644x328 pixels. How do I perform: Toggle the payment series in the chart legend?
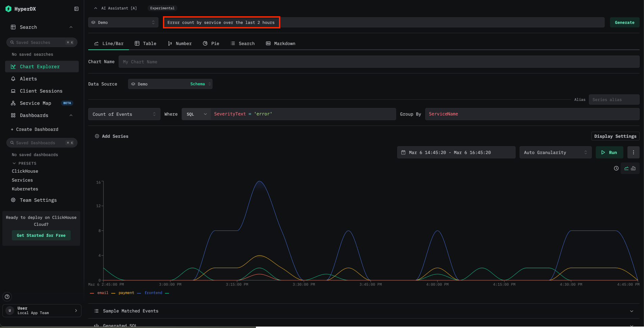point(126,293)
